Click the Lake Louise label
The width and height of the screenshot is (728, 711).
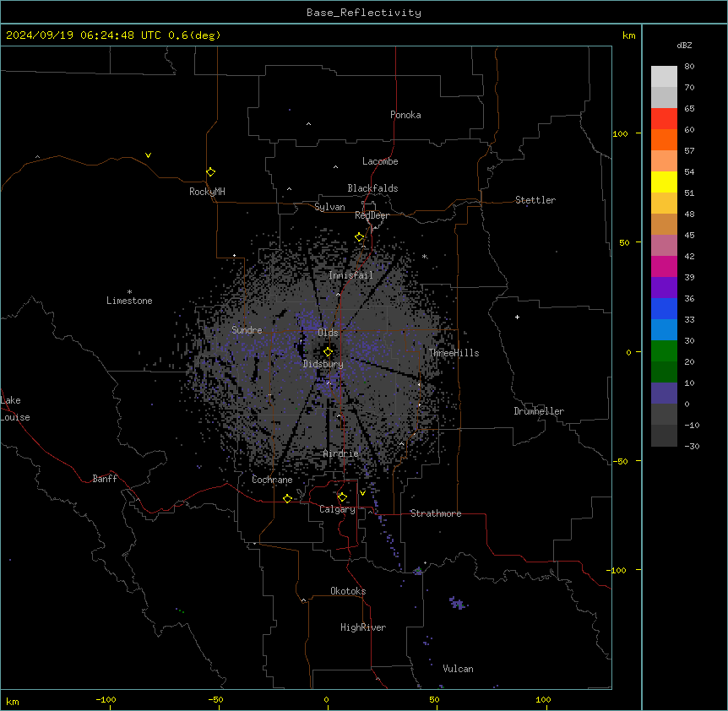click(x=15, y=409)
